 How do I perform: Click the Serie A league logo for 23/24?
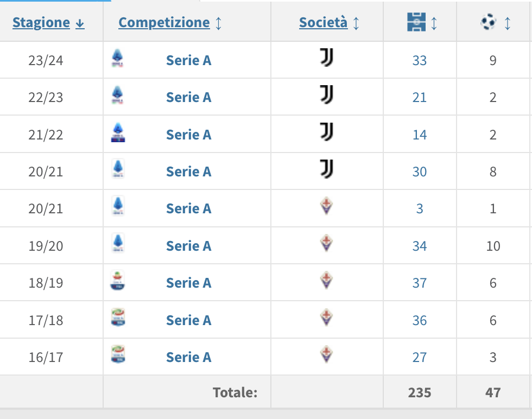[x=117, y=59]
